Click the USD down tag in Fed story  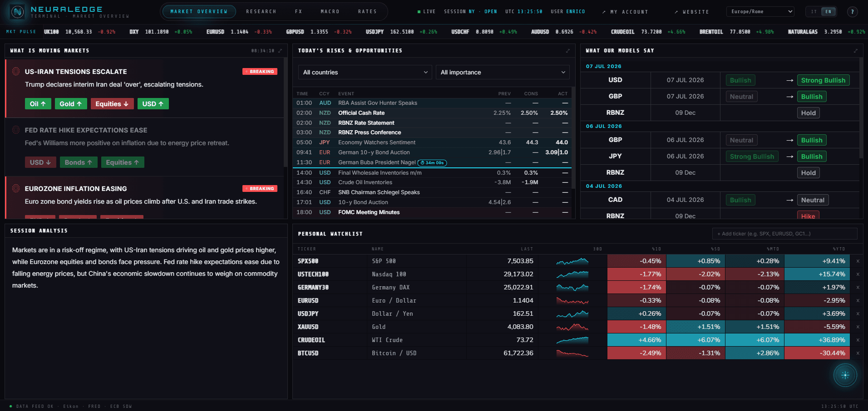click(x=40, y=162)
